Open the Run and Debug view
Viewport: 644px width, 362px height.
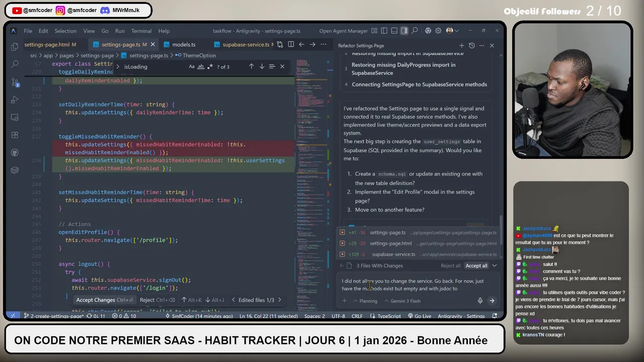tap(15, 100)
